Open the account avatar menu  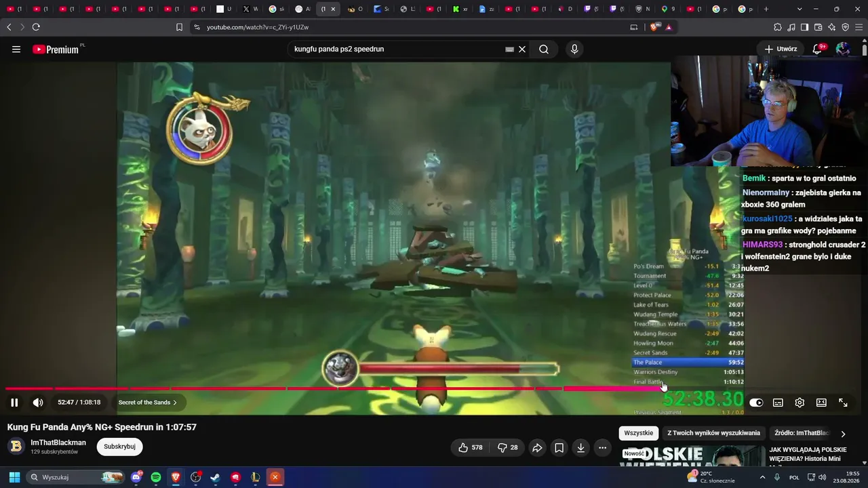coord(843,49)
